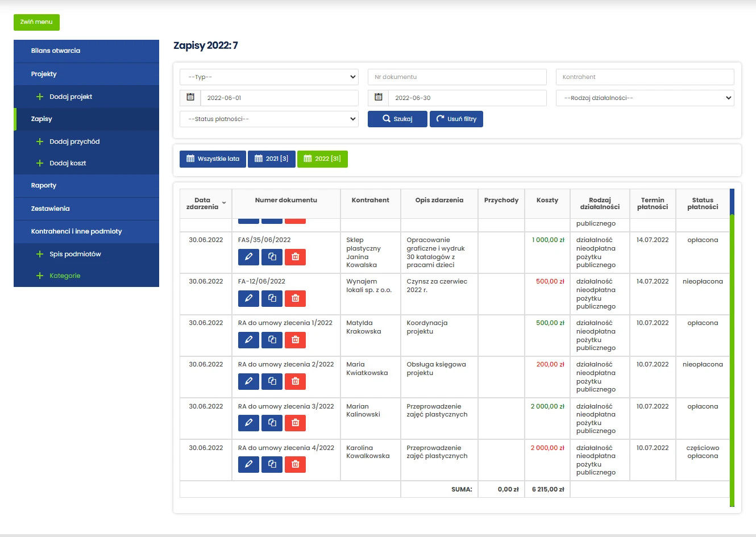Click the start date field 2022-06-01
Image resolution: width=756 pixels, height=537 pixels.
280,98
